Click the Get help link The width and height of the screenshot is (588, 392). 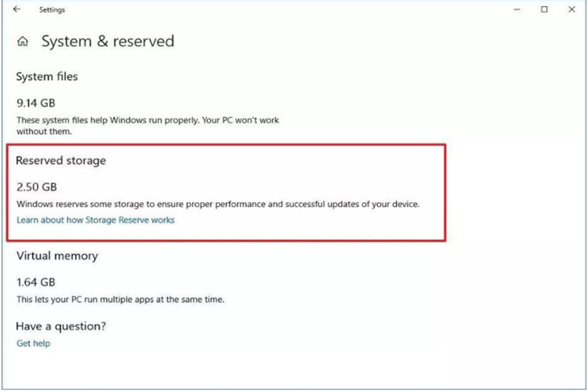(x=33, y=343)
